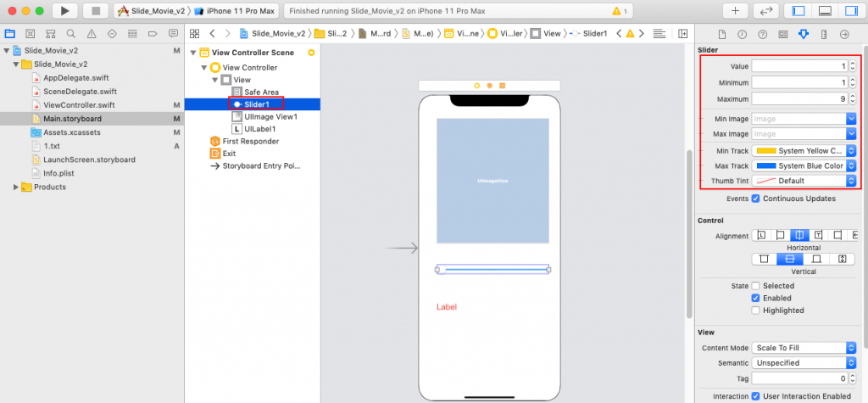This screenshot has height=403, width=868.
Task: Go forward in editor history
Action: coord(227,33)
